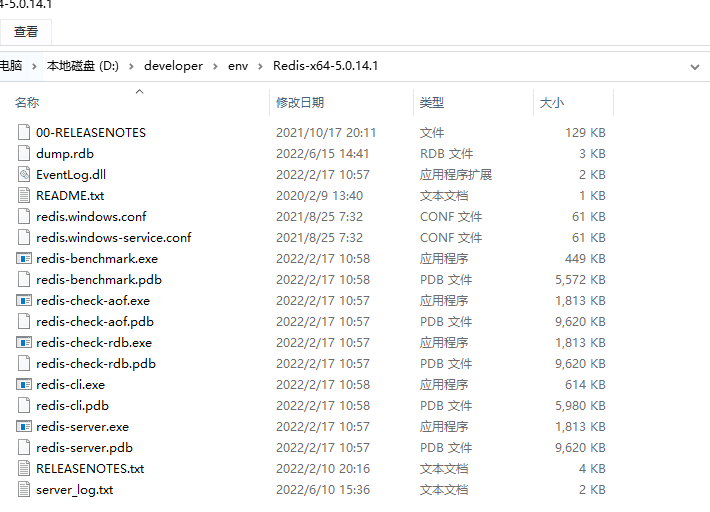Select the file name redis-check-aof.exe
Image resolution: width=710 pixels, height=512 pixels.
[x=93, y=301]
